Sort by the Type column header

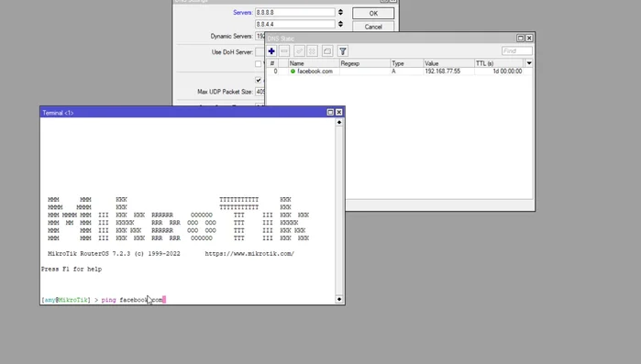coord(407,63)
